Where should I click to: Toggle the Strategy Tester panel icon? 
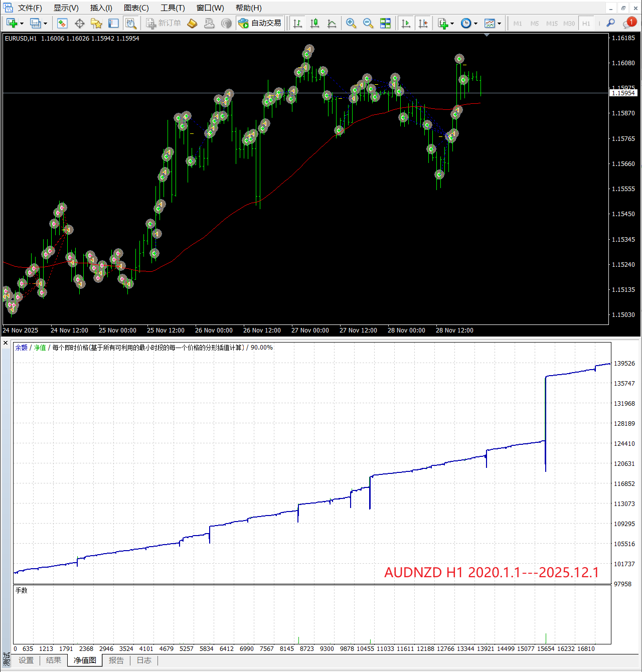coord(130,23)
